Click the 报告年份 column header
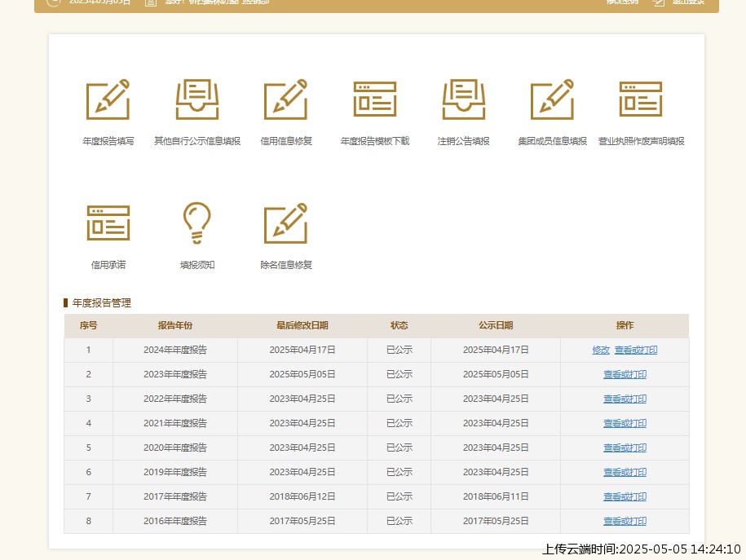 (x=175, y=325)
